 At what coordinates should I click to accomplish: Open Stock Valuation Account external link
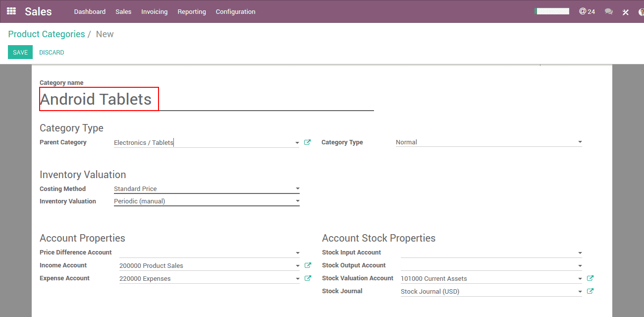(x=590, y=278)
